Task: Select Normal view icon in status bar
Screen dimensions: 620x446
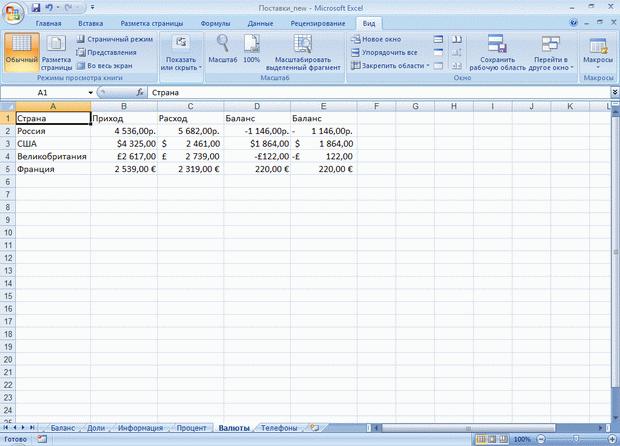Action: click(481, 439)
